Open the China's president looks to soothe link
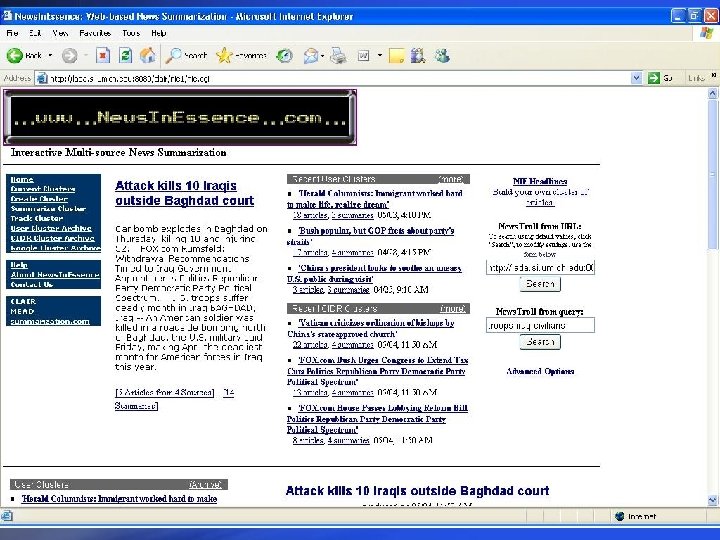Image resolution: width=720 pixels, height=540 pixels. click(x=374, y=273)
